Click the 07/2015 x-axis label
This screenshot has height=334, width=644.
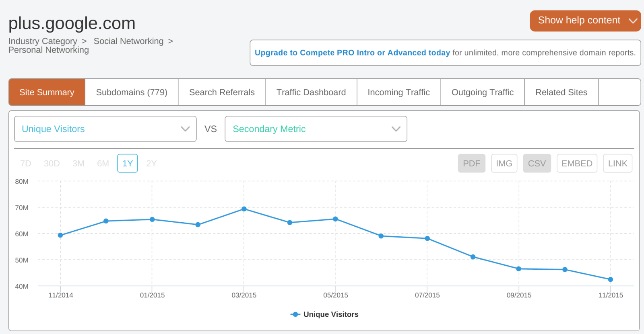coord(427,295)
